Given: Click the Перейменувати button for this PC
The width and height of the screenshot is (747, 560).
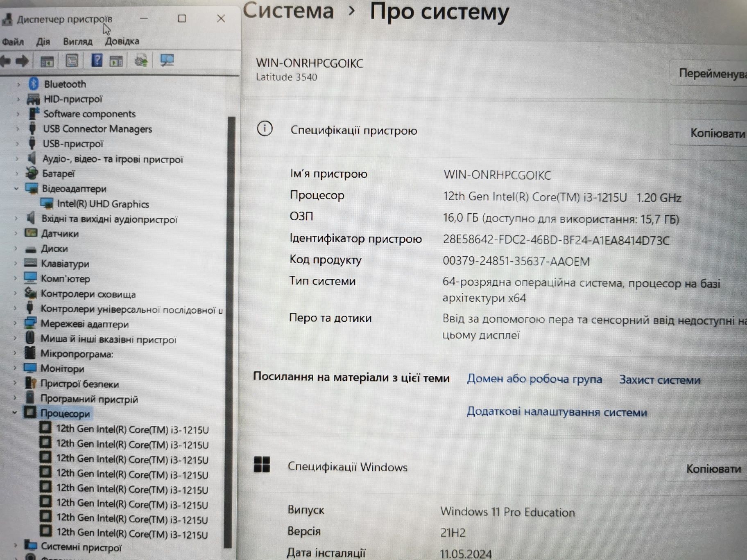Looking at the screenshot, I should [709, 73].
